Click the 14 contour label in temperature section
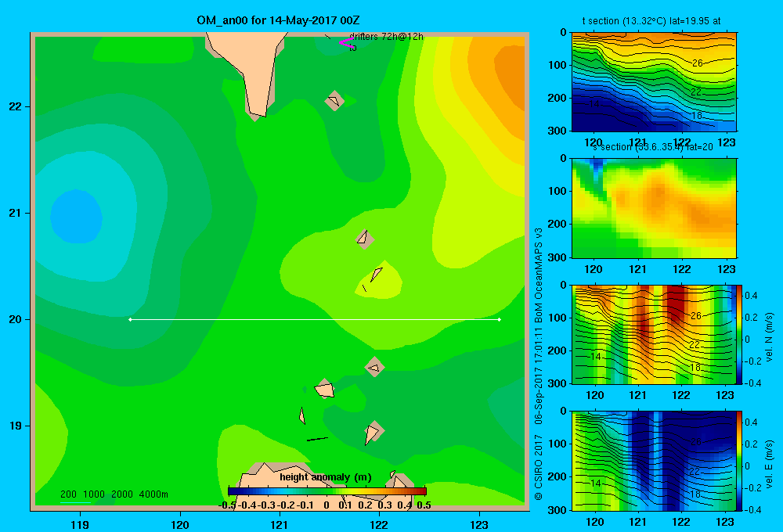 (x=594, y=104)
